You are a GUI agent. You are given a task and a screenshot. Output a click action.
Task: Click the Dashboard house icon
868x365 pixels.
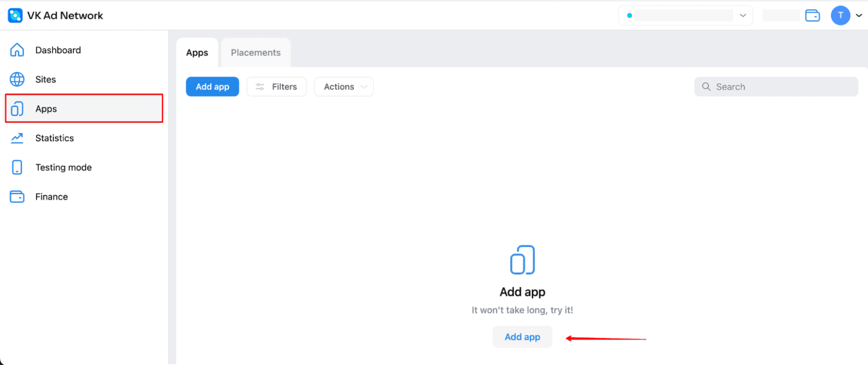click(17, 50)
